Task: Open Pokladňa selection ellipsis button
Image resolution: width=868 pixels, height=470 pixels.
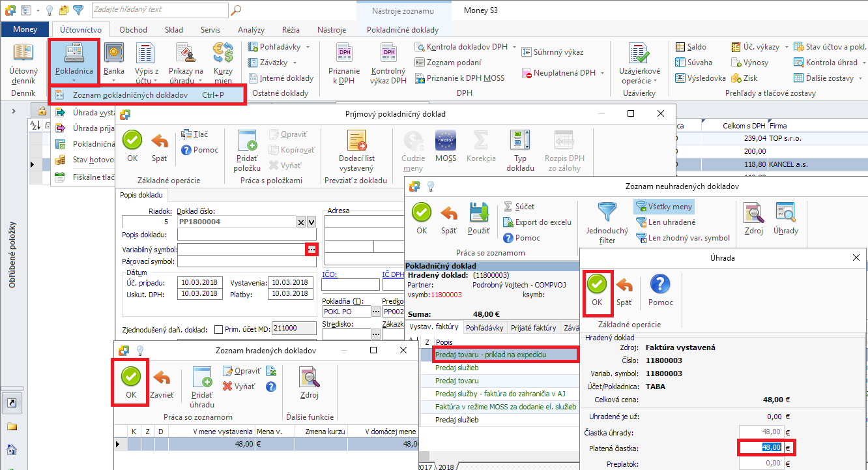Action: pyautogui.click(x=376, y=312)
